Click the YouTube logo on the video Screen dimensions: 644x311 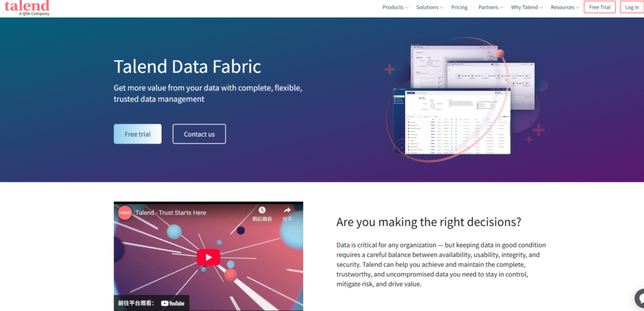click(173, 303)
